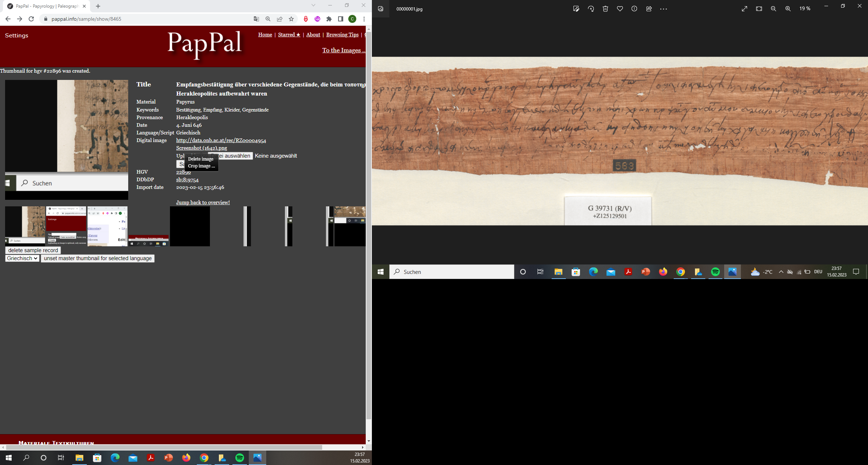Choose Crop image ... from the popup menu
The image size is (868, 465).
(201, 166)
